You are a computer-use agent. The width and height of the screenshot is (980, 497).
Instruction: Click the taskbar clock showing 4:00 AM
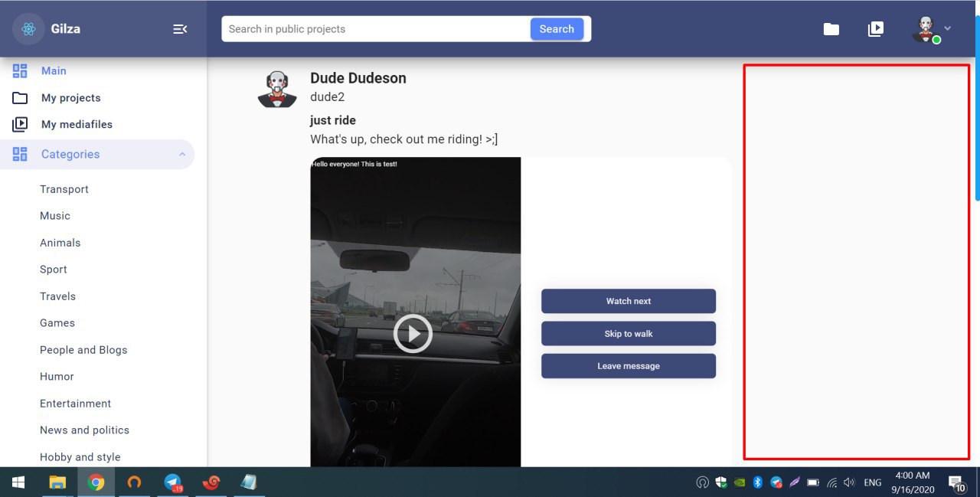[912, 482]
